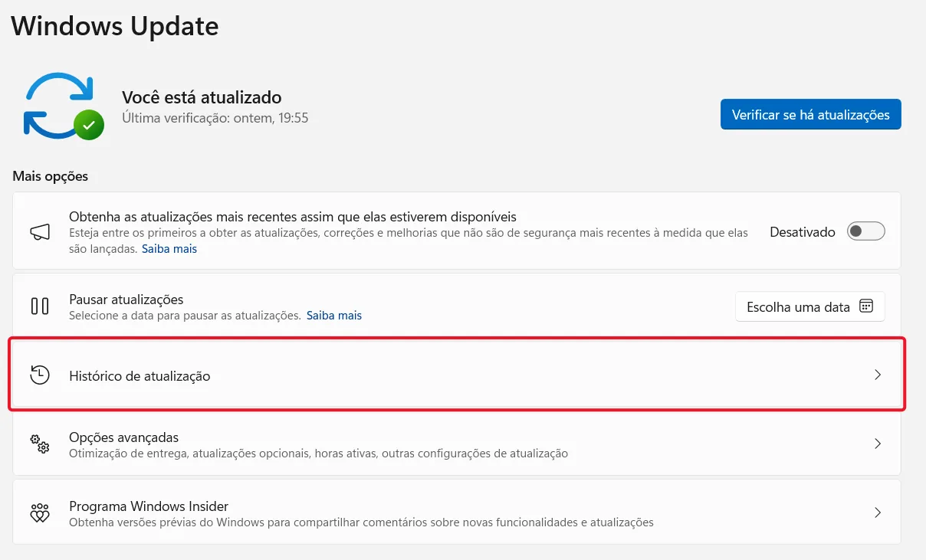
Task: Click the history clock icon
Action: click(40, 375)
